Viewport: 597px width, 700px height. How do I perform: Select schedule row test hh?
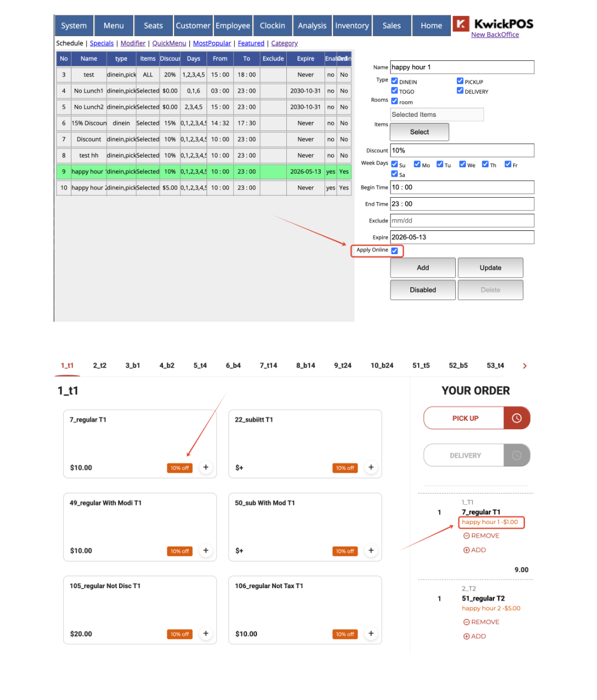pos(204,156)
